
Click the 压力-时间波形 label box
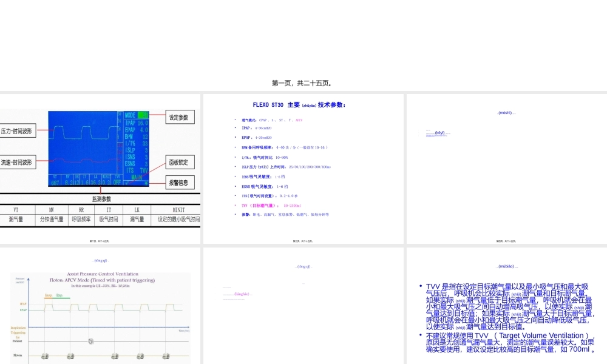pos(18,130)
